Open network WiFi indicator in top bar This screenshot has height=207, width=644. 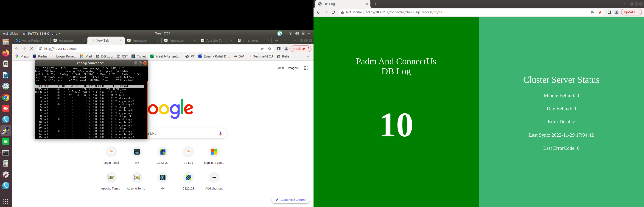point(291,33)
